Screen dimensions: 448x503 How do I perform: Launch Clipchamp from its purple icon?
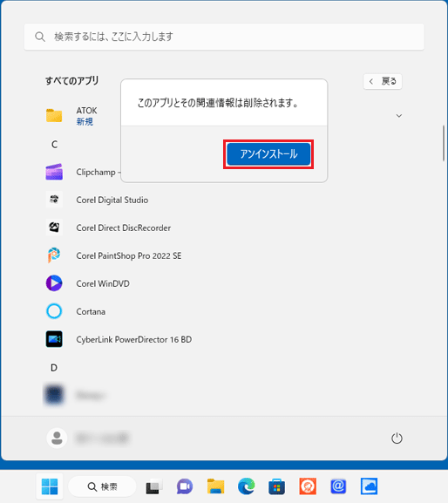coord(54,173)
